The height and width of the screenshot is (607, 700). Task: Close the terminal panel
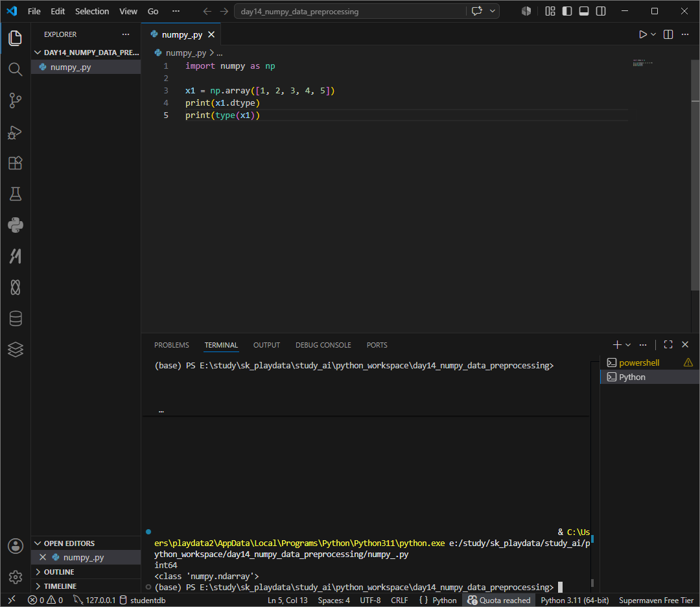pos(685,344)
